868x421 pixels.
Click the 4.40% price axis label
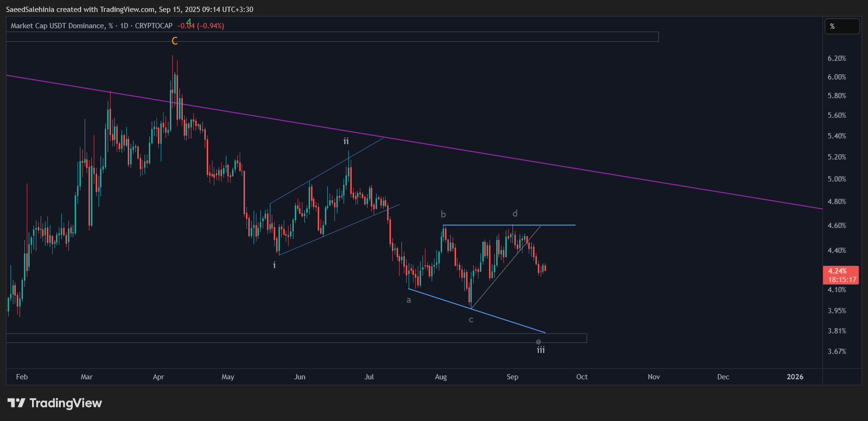pos(837,250)
